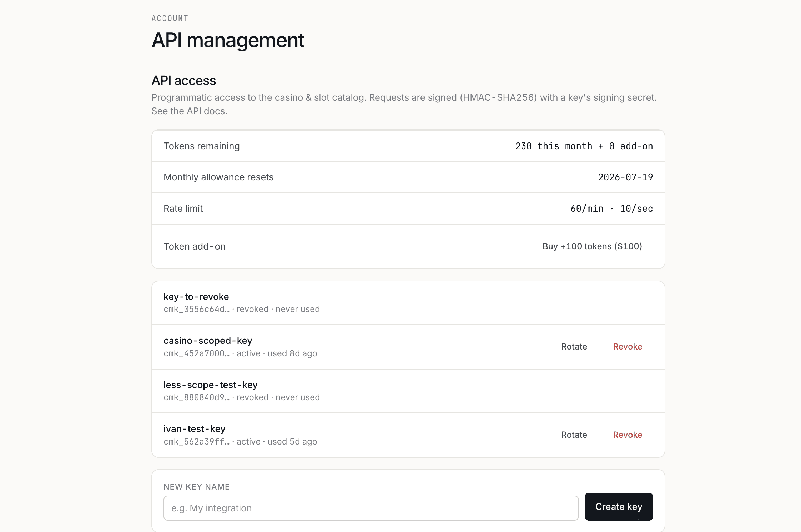
Task: Click the Create key button
Action: pyautogui.click(x=619, y=507)
